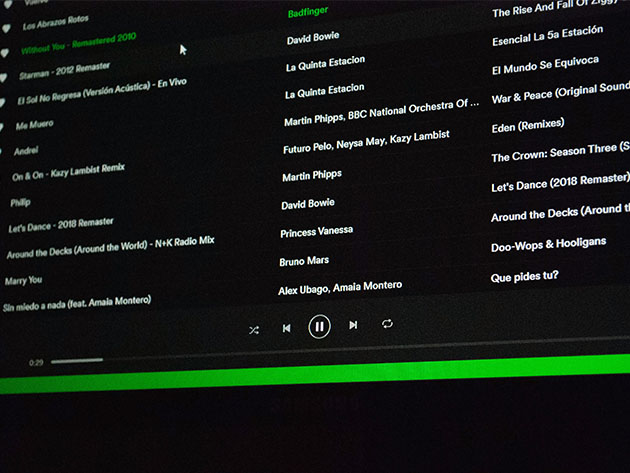Image resolution: width=630 pixels, height=473 pixels.
Task: Pause the current song
Action: tap(319, 326)
